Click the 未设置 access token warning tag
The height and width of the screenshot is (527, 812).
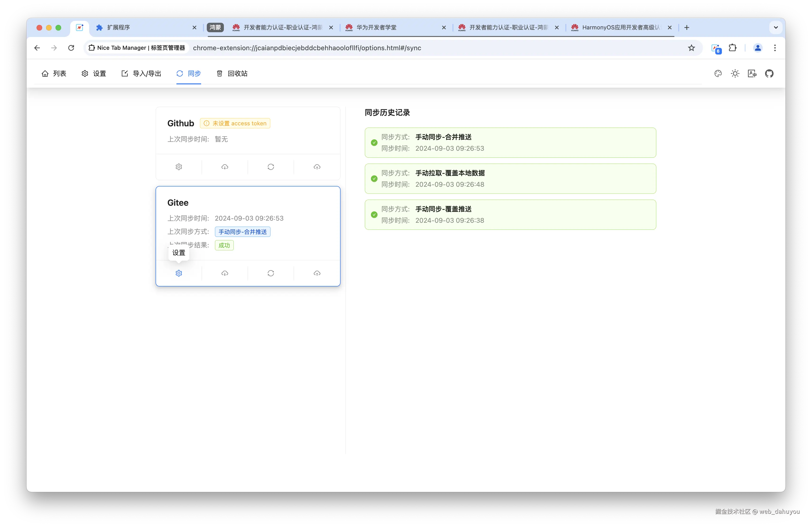tap(235, 123)
